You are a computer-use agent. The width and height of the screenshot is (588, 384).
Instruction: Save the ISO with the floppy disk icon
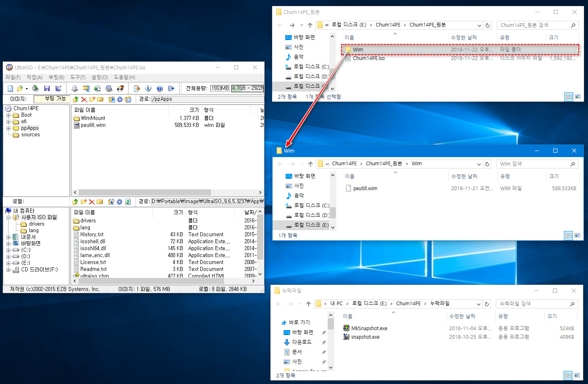47,89
